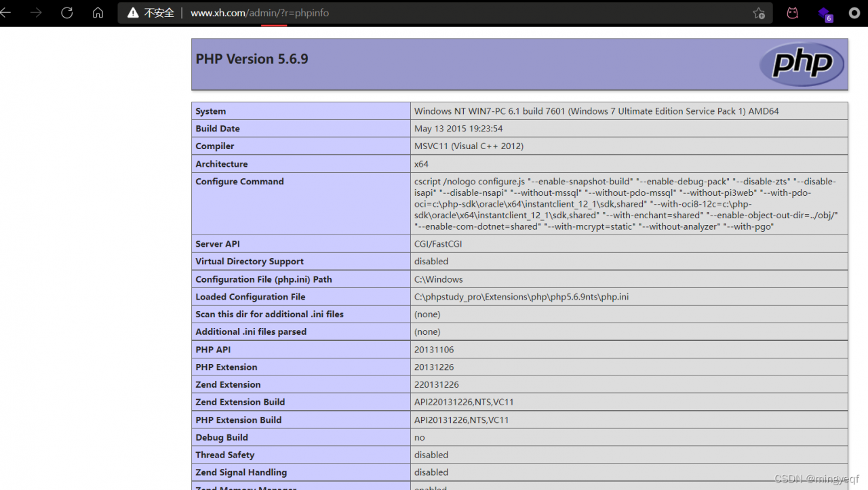This screenshot has height=490, width=868.
Task: Click the 'Architecture' row label
Action: coord(222,164)
